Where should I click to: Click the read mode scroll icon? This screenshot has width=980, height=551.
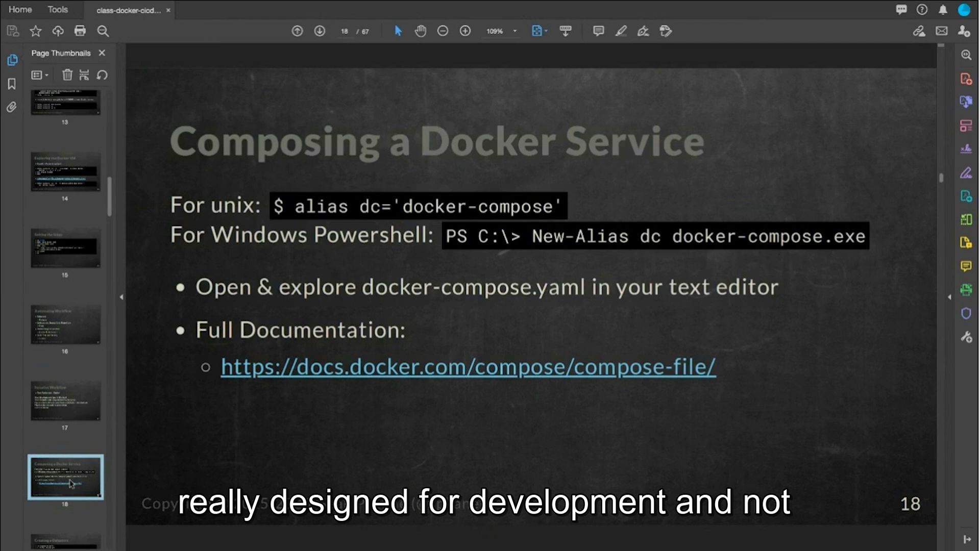point(566,31)
